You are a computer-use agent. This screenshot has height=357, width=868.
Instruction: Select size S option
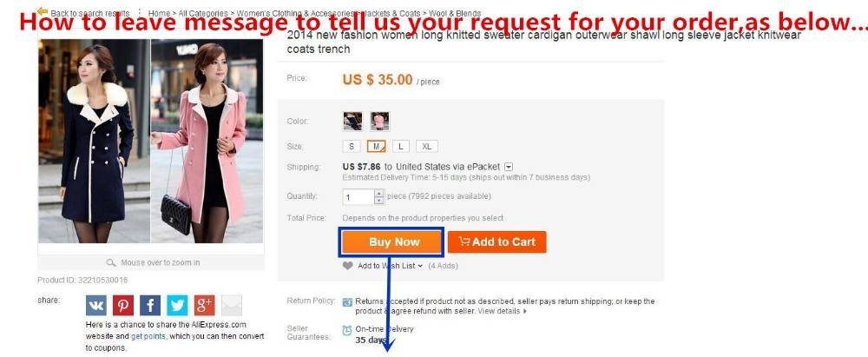pyautogui.click(x=352, y=146)
